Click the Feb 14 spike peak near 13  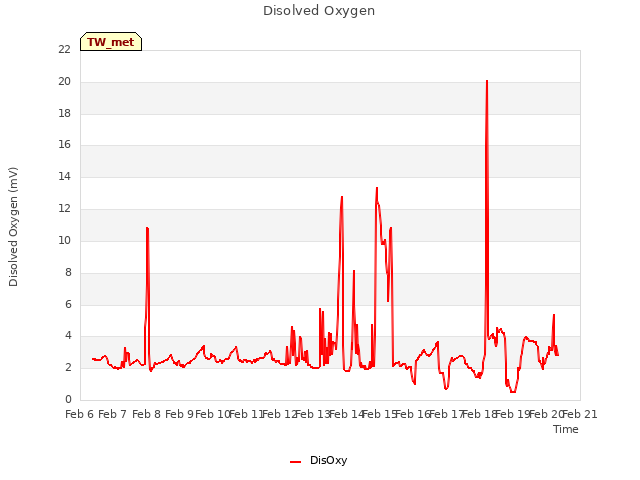coord(342,197)
